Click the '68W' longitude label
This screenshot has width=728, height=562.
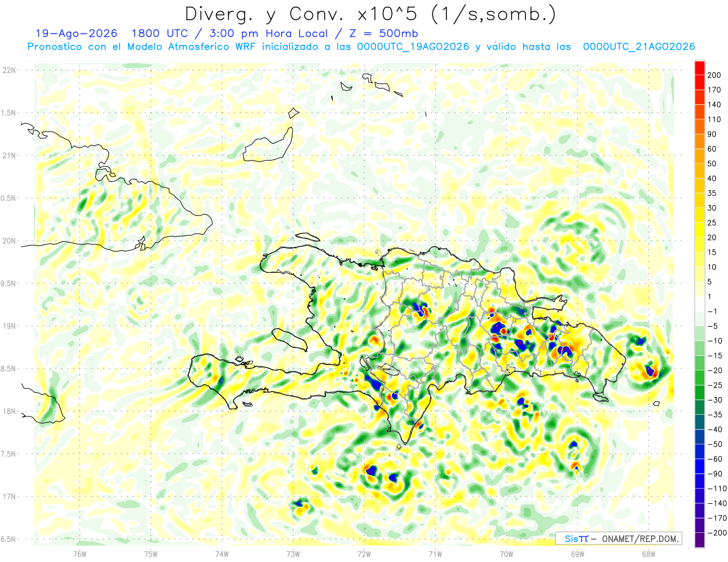pyautogui.click(x=649, y=554)
